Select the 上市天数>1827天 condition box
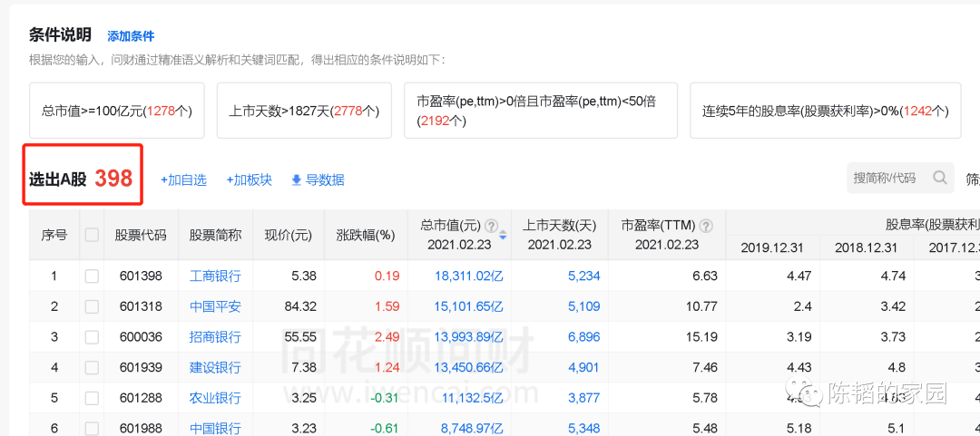This screenshot has height=436, width=980. [x=304, y=111]
